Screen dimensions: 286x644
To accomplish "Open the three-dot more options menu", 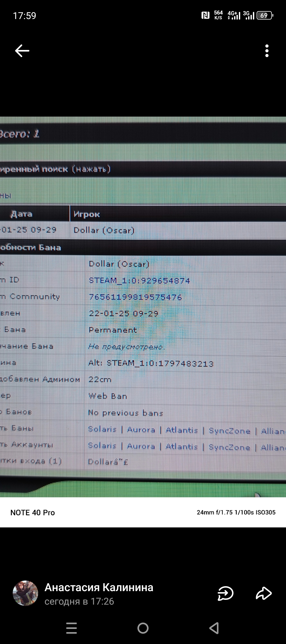I will coord(267,51).
